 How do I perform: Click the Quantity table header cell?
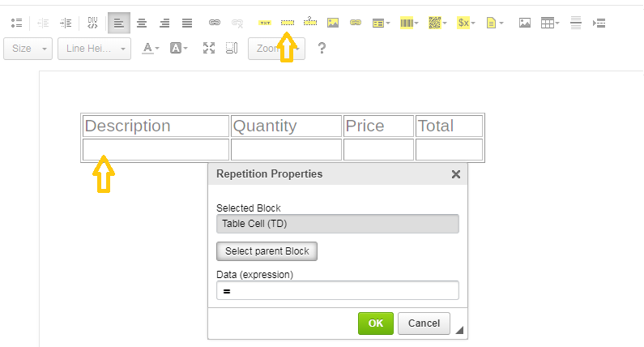286,126
